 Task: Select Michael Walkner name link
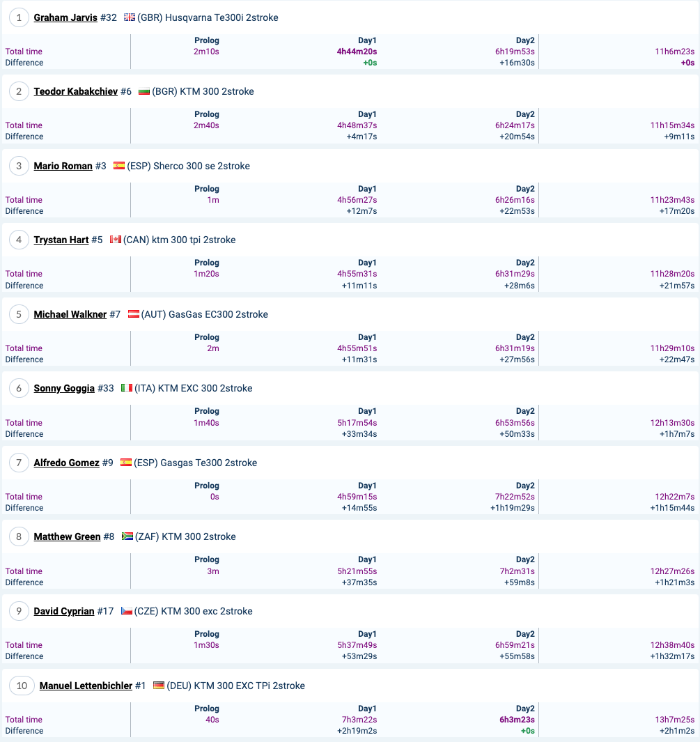(70, 314)
